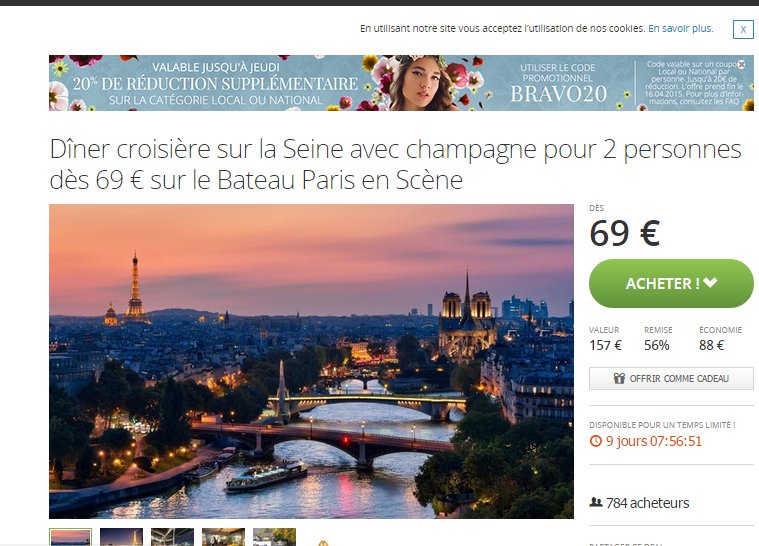Click the orange clock countdown icon
Image resolution: width=759 pixels, height=546 pixels.
[x=595, y=441]
